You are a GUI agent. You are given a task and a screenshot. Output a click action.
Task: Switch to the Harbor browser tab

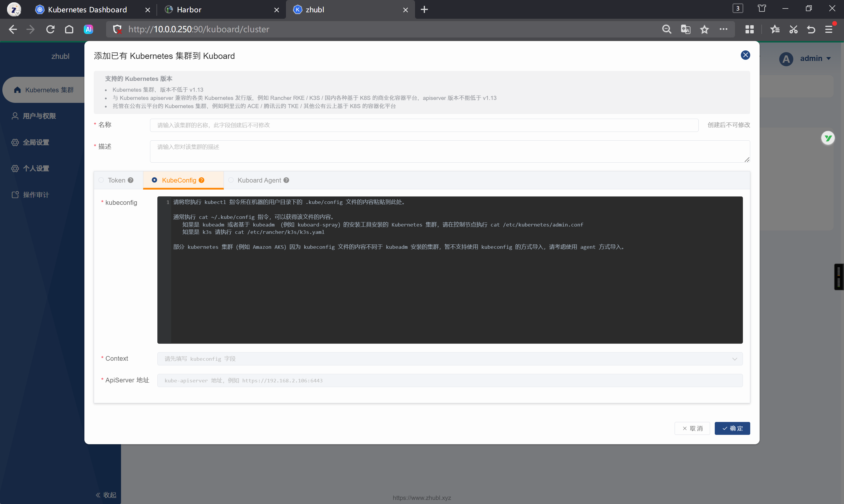point(189,9)
